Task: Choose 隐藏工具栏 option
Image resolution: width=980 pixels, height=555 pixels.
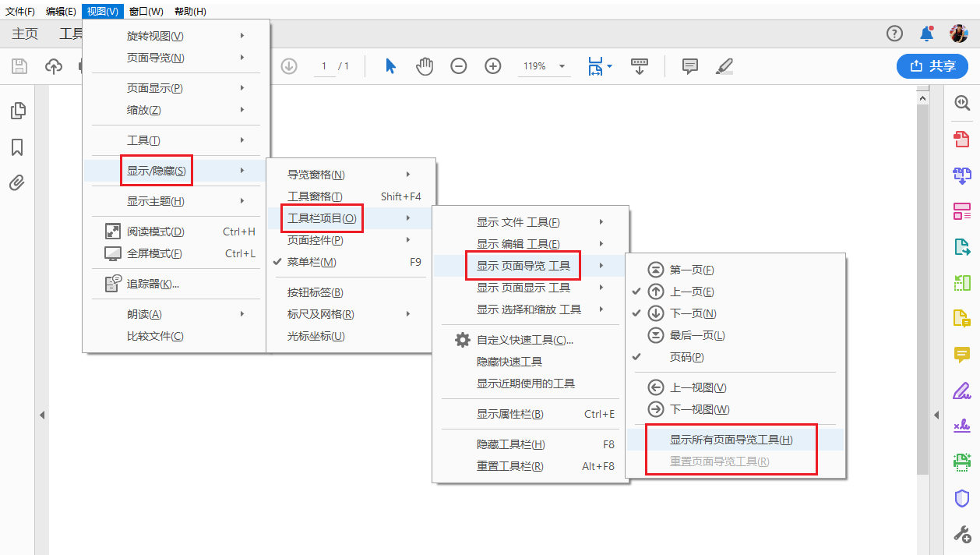Action: 531,444
